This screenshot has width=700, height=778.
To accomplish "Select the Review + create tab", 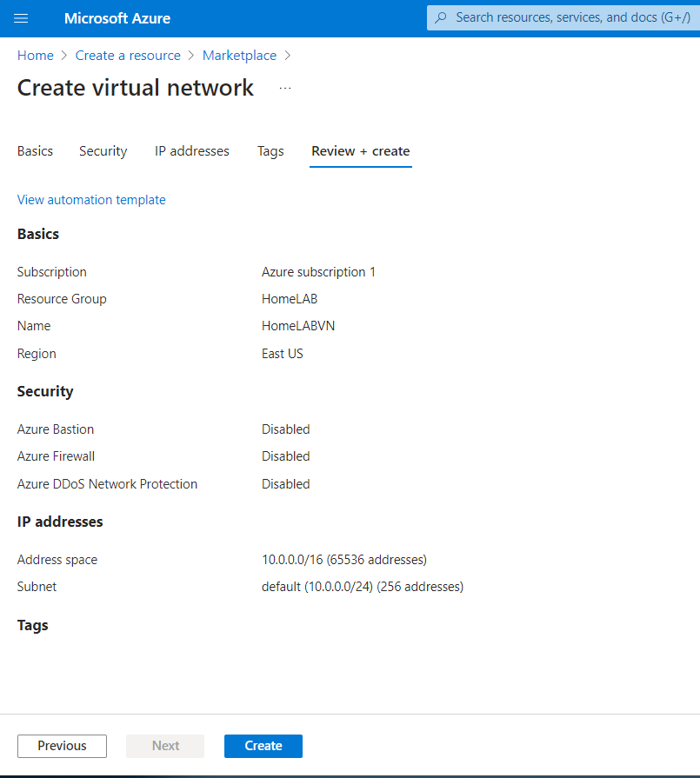I will (360, 151).
